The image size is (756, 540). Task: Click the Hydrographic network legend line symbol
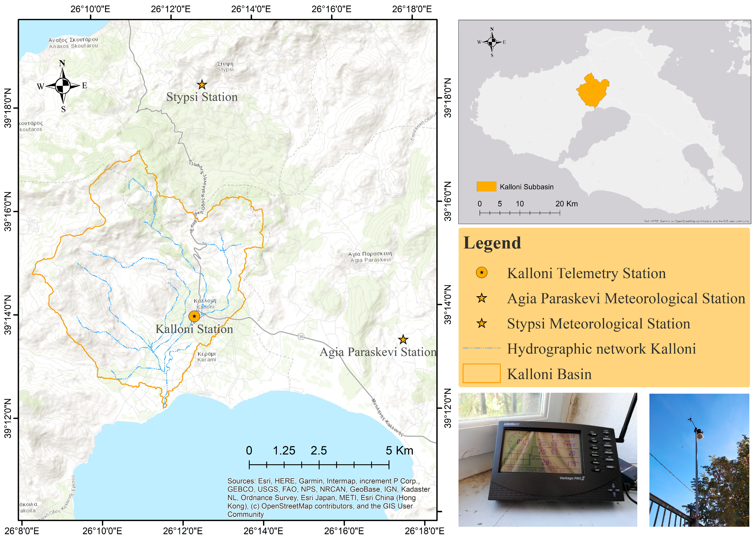pos(482,348)
